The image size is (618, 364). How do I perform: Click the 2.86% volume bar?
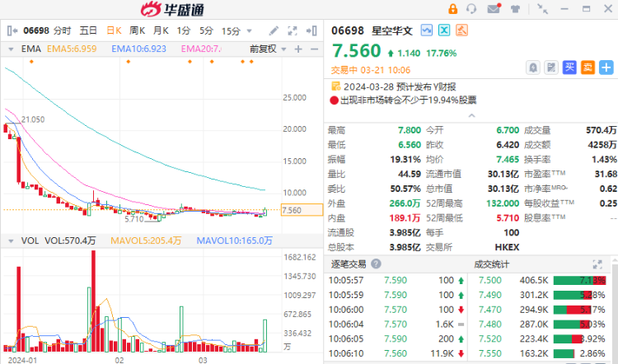[564, 353]
